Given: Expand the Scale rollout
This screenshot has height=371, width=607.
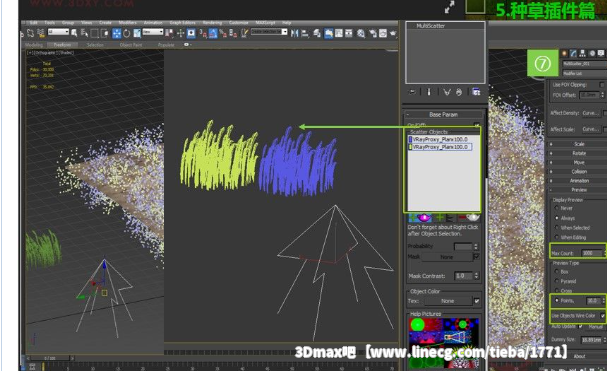Looking at the screenshot, I should (x=578, y=144).
